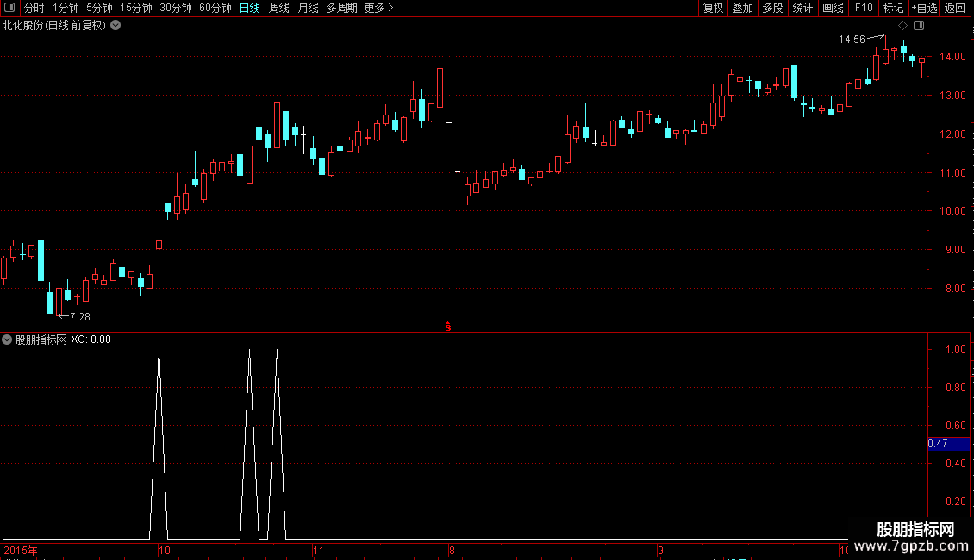Select the 5分钟 period
This screenshot has height=560, width=974.
click(x=99, y=8)
